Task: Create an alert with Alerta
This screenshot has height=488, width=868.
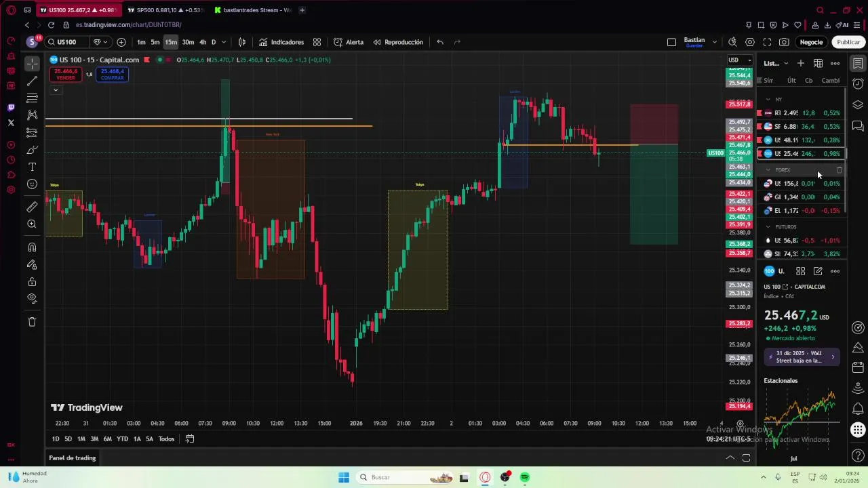Action: click(x=349, y=42)
